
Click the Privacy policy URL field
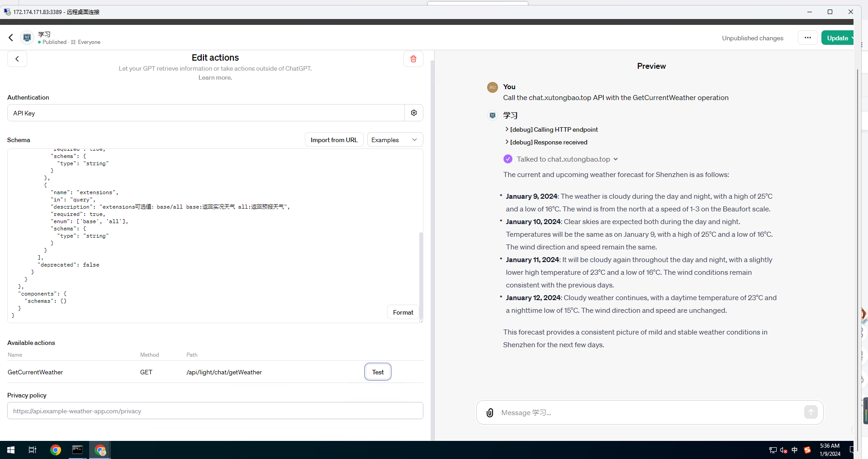[x=215, y=411]
